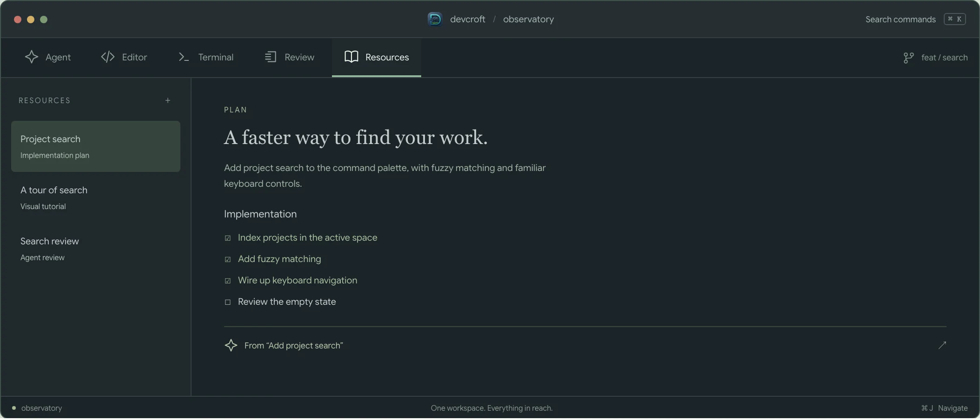This screenshot has height=420, width=980.
Task: Open plan externally via the arrow icon
Action: tap(942, 345)
